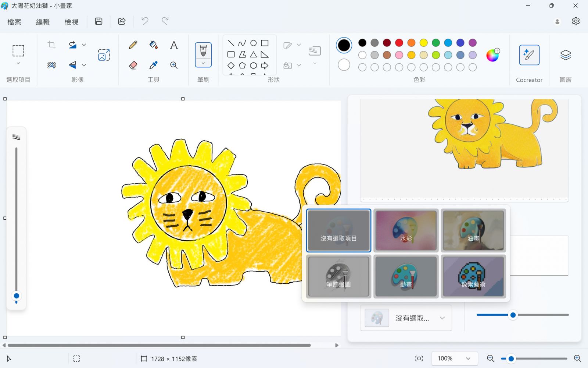Expand the selection tool options chevron
Image resolution: width=588 pixels, height=368 pixels.
click(x=18, y=63)
